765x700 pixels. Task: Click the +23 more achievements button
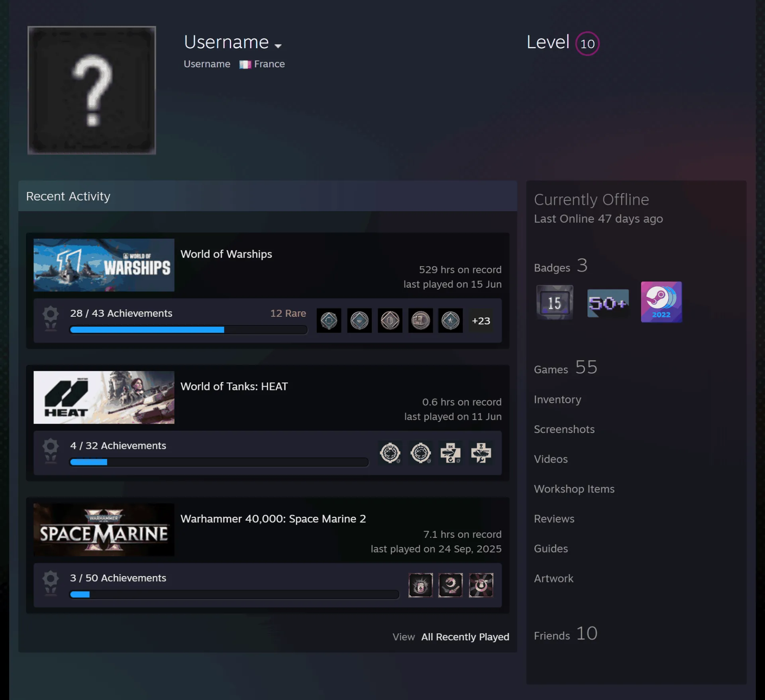tap(481, 321)
